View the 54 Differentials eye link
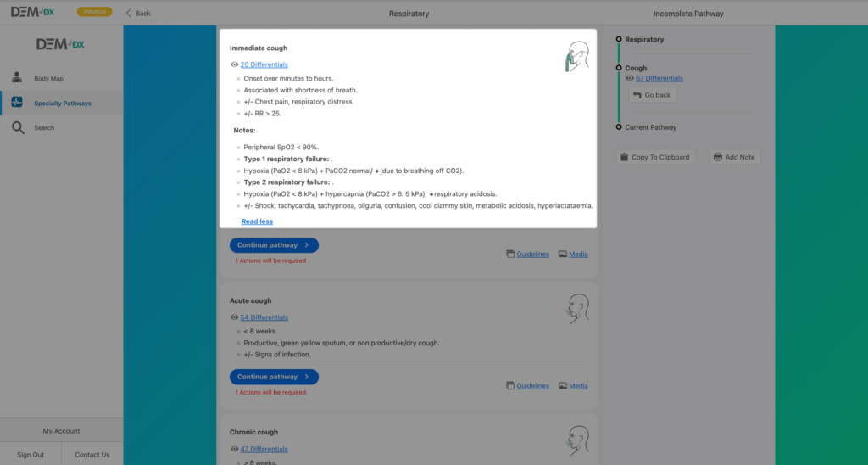868x465 pixels. [264, 317]
